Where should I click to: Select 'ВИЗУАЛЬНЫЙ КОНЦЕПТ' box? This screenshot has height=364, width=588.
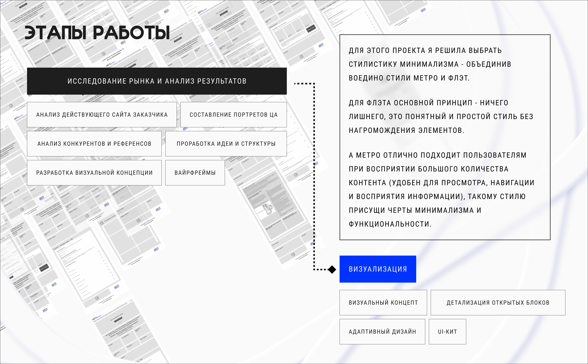383,303
